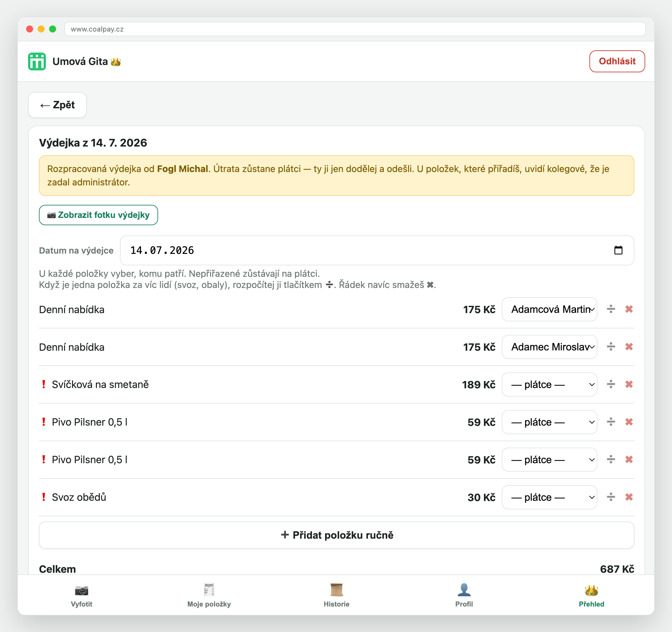Split the Svoz obědů item
This screenshot has width=672, height=632.
tap(611, 497)
